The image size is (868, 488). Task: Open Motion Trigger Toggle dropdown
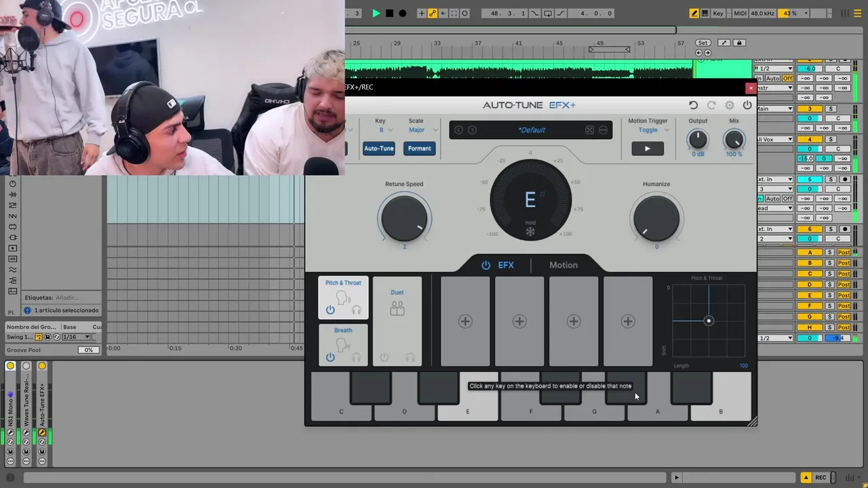pos(654,130)
